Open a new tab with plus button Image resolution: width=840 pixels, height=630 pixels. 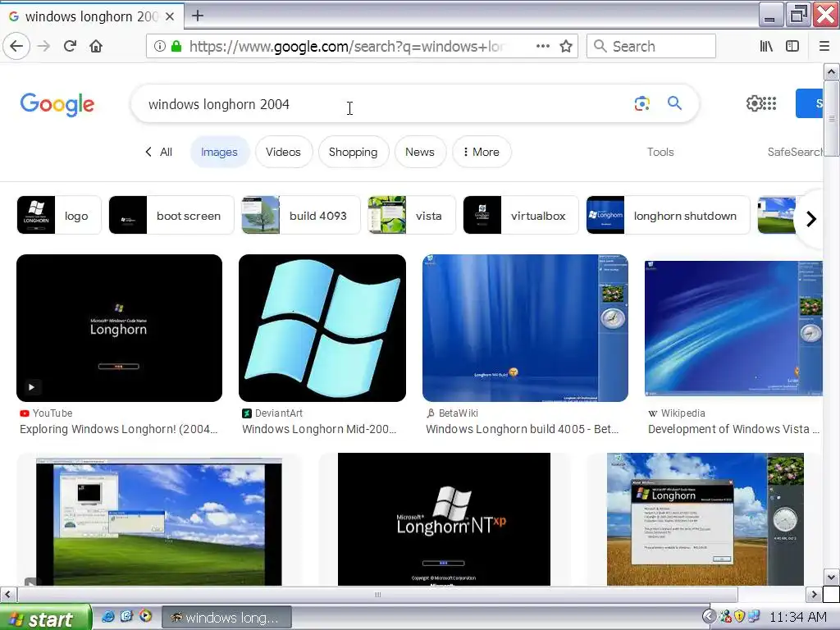tap(198, 16)
